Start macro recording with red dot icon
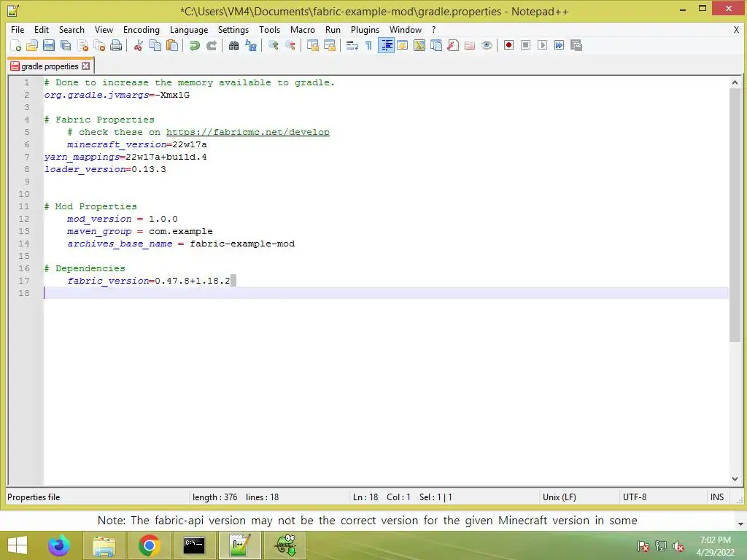 508,45
